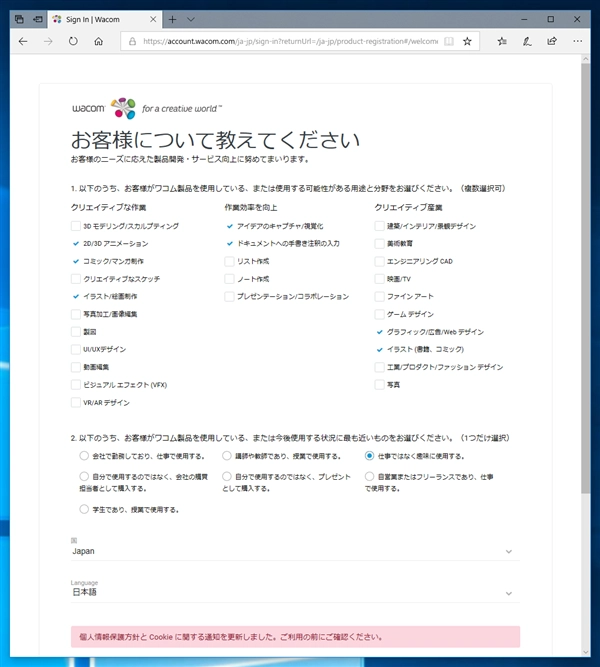Open the country dropdown showing Japan
The height and width of the screenshot is (667, 600).
click(295, 551)
